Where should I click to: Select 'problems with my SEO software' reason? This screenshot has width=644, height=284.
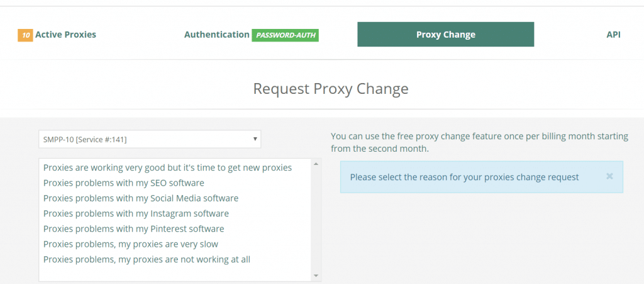[124, 183]
